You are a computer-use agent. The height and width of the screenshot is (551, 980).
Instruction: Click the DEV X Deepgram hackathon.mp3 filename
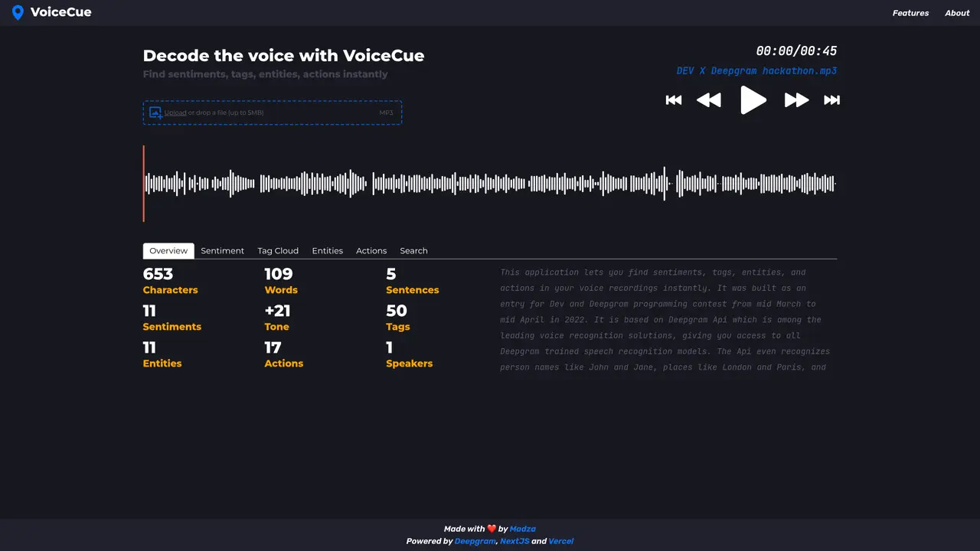point(756,70)
